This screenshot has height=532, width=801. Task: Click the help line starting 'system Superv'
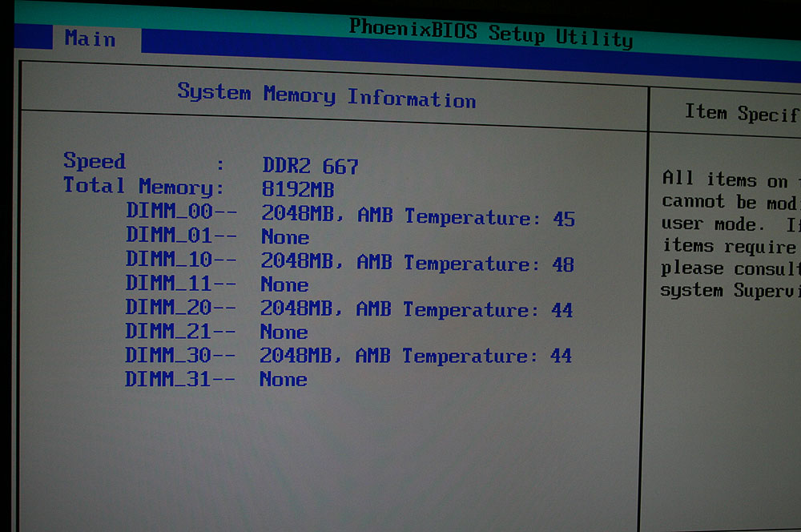click(x=731, y=290)
